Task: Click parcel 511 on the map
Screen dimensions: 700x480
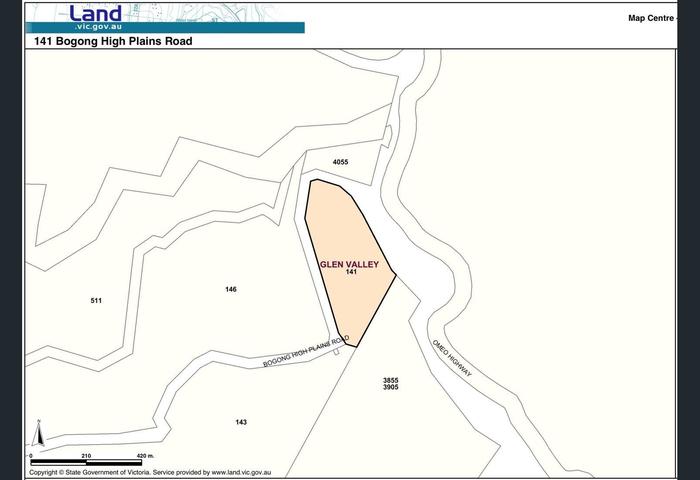Action: point(96,300)
